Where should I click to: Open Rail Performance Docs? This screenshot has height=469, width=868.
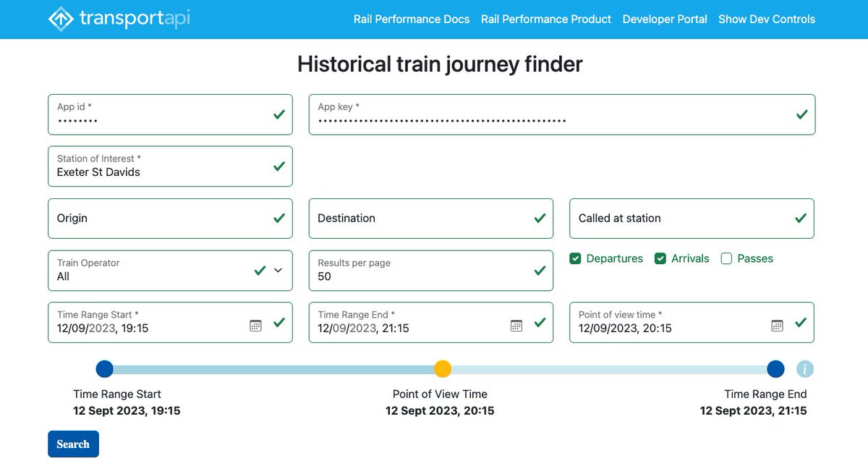point(412,20)
